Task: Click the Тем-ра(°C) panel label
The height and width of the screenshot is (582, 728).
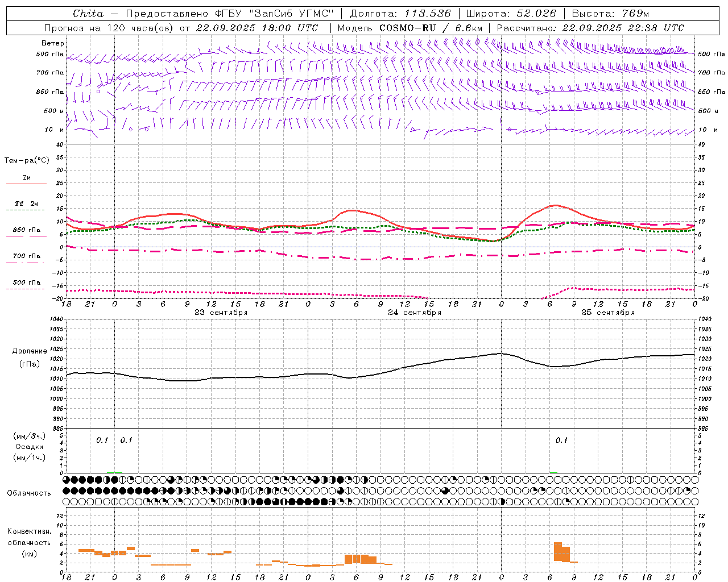Action: [27, 160]
